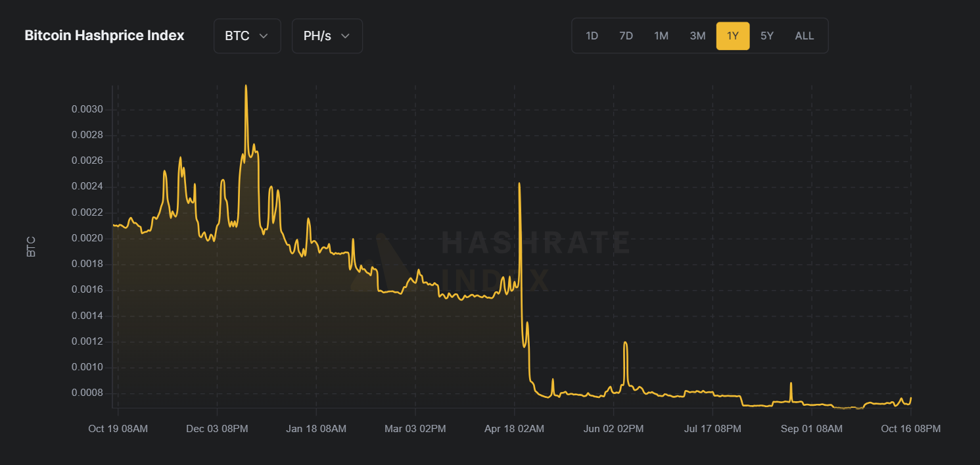The width and height of the screenshot is (980, 465).
Task: Click the Dec 03 08PM date label
Action: 217,429
